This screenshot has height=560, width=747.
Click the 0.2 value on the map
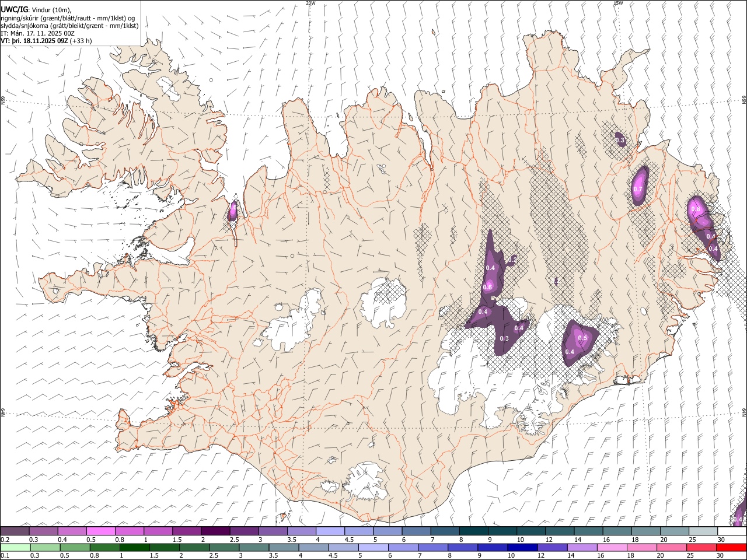click(x=513, y=259)
